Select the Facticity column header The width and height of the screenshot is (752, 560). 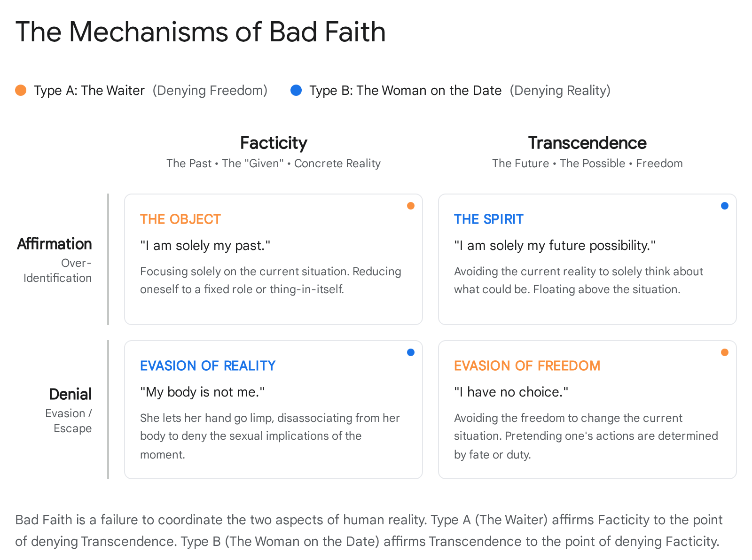pyautogui.click(x=274, y=143)
